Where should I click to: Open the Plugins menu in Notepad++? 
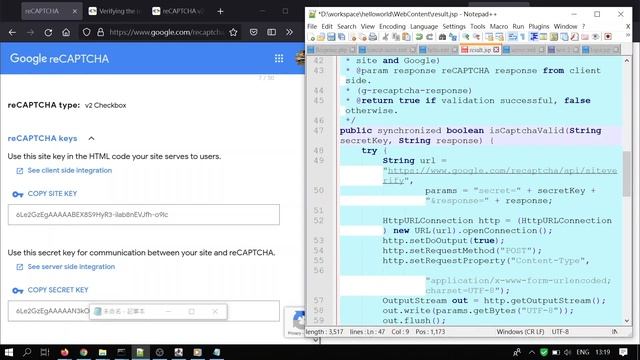point(539,27)
